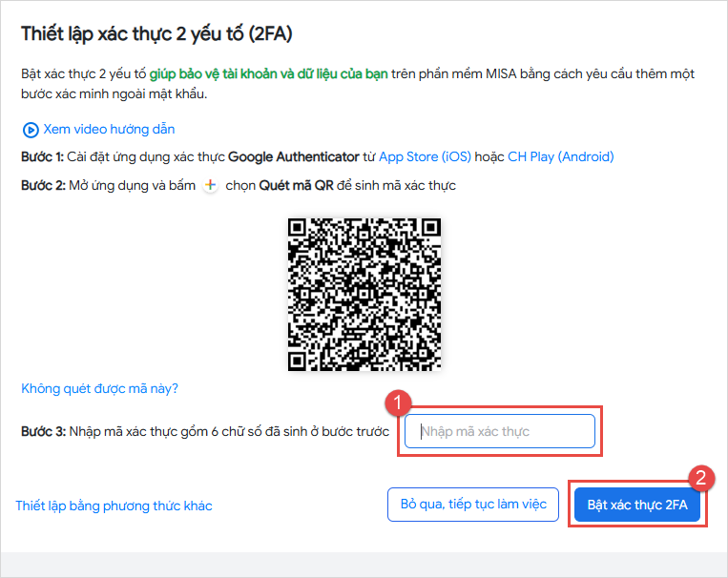Focus the 'Nhập mã xác thực' input field
This screenshot has width=728, height=578.
(499, 431)
